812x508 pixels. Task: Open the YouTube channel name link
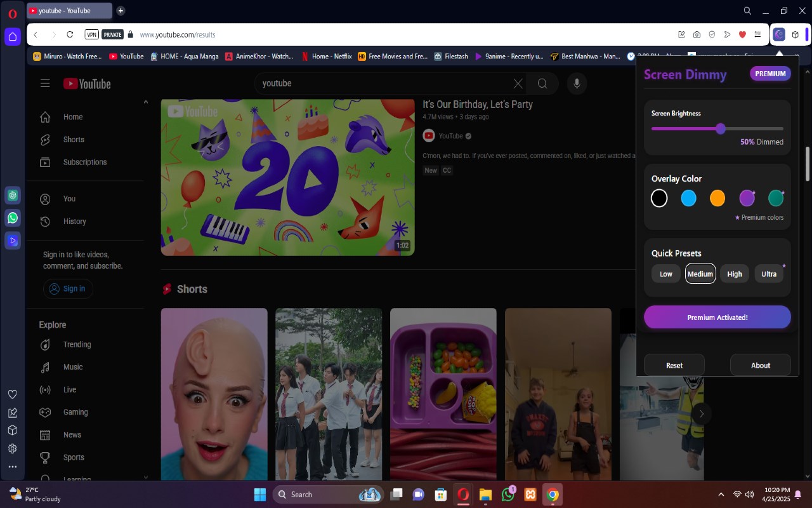coord(450,136)
